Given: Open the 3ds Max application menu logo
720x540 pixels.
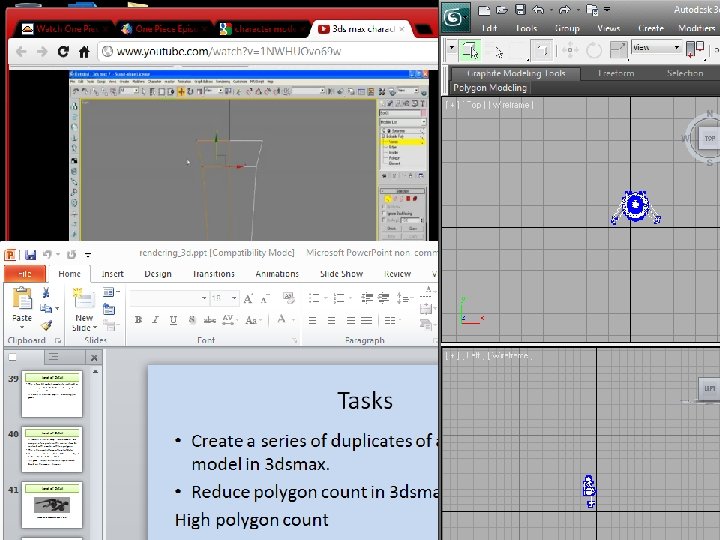Looking at the screenshot, I should [x=456, y=17].
